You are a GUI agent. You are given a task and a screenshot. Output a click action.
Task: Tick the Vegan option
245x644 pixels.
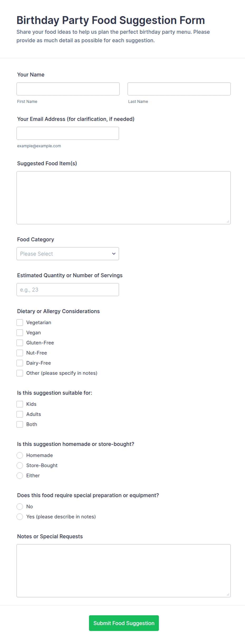click(20, 333)
